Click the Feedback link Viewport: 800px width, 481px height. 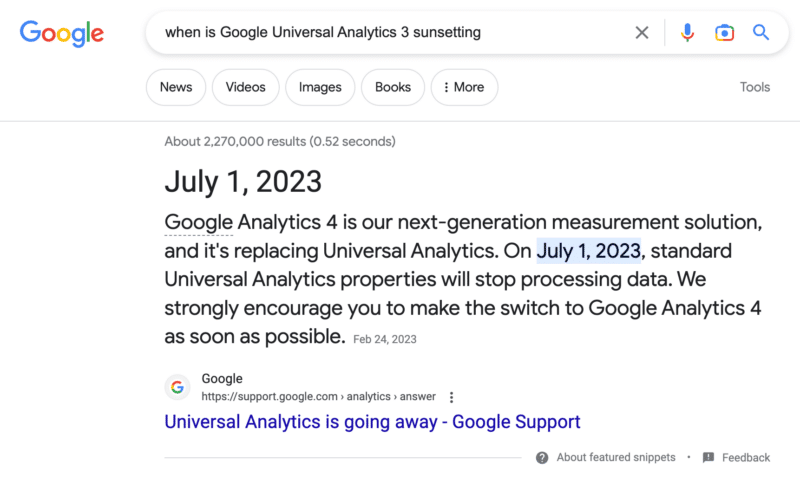[x=746, y=458]
